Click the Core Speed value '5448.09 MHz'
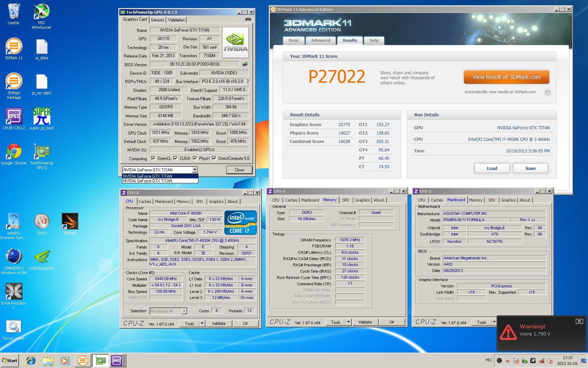 pos(166,279)
